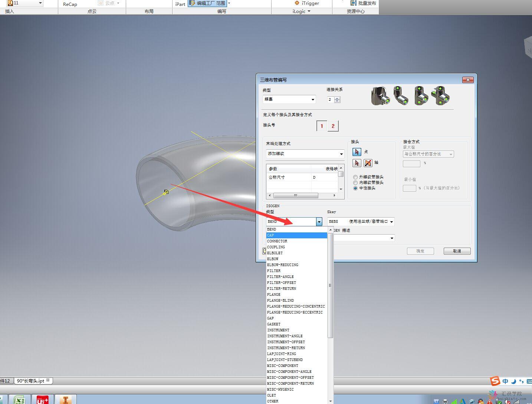Select 内螺纹管接头 radio option
This screenshot has height=404, width=532.
(x=355, y=183)
